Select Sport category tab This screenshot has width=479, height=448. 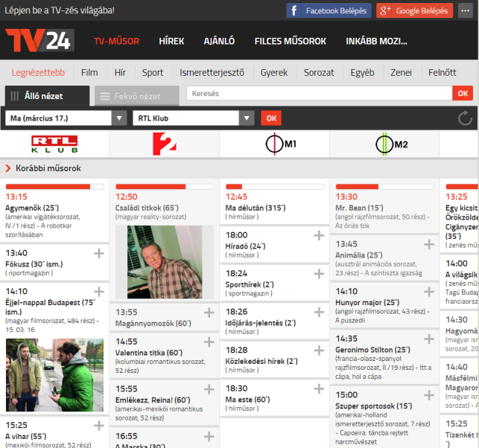pyautogui.click(x=153, y=73)
